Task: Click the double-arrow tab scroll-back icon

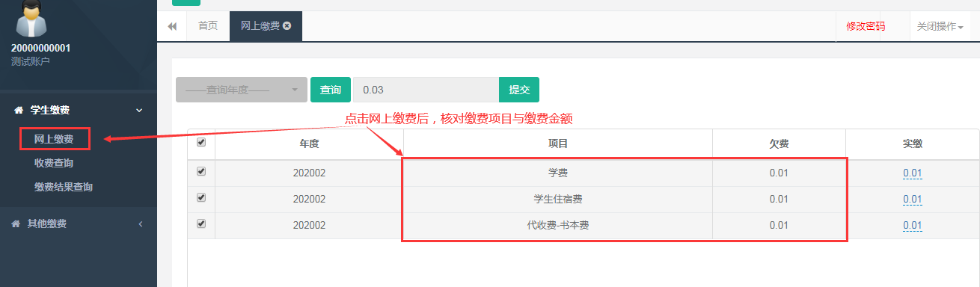Action: [x=172, y=26]
